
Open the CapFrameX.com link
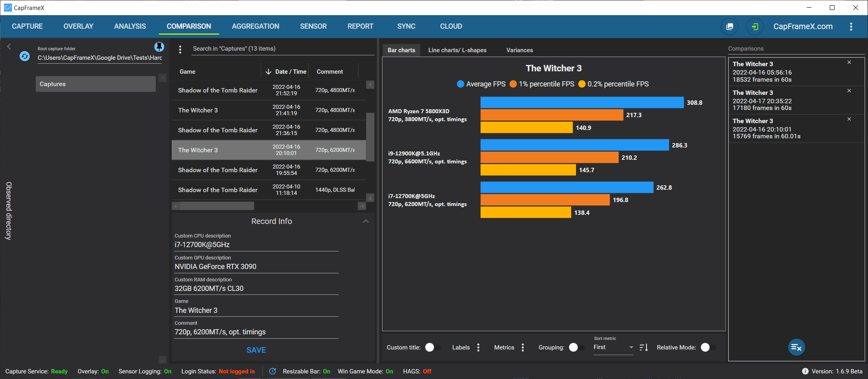pos(803,26)
